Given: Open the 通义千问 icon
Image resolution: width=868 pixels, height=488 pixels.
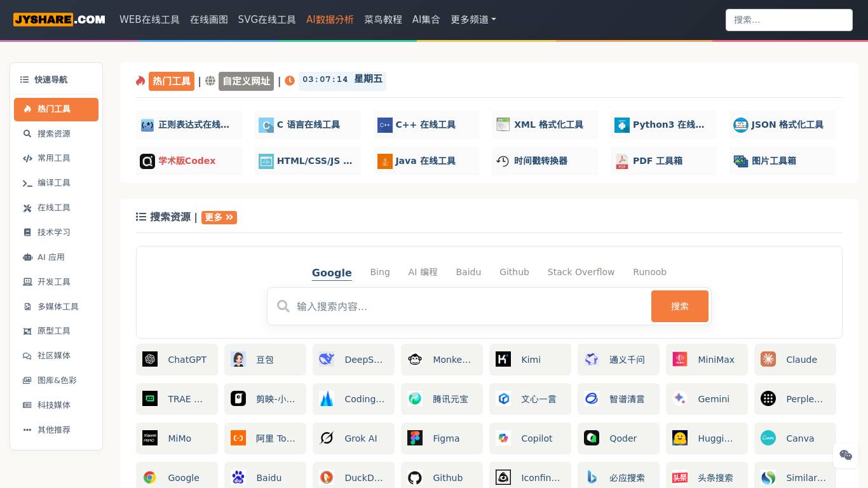Looking at the screenshot, I should point(592,360).
